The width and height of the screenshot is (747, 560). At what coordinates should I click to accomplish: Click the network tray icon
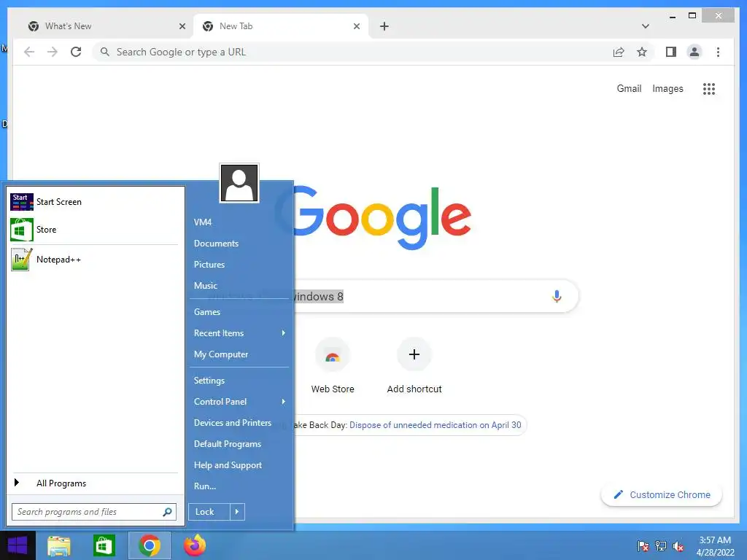(x=661, y=546)
